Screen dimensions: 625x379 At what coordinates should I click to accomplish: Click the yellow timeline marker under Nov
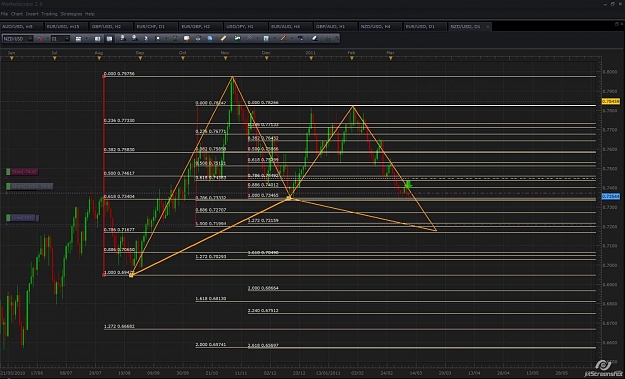pyautogui.click(x=225, y=58)
